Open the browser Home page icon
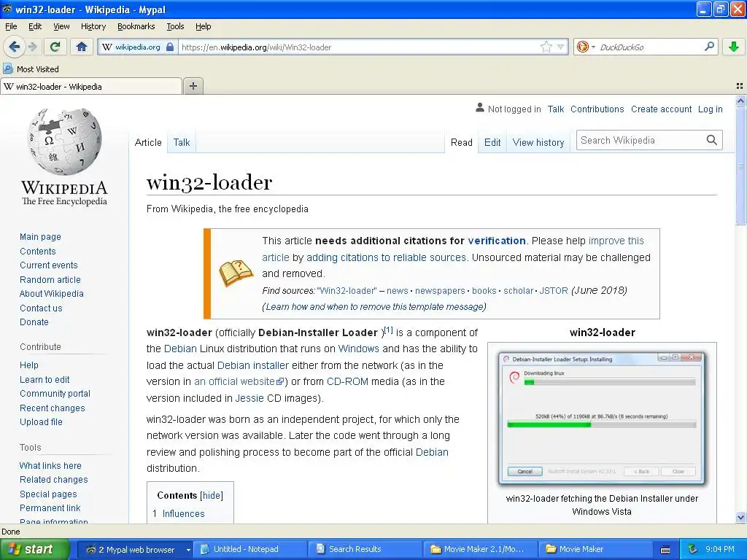This screenshot has width=747, height=560. (82, 47)
